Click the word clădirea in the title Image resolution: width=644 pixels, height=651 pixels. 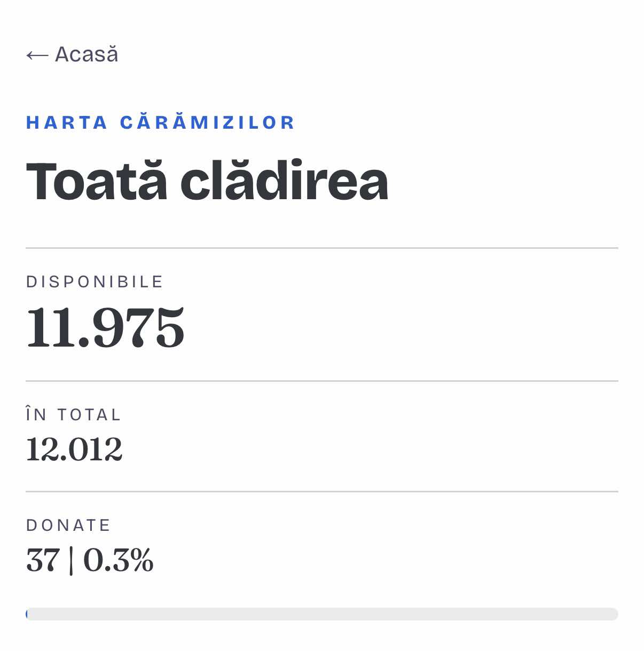284,182
